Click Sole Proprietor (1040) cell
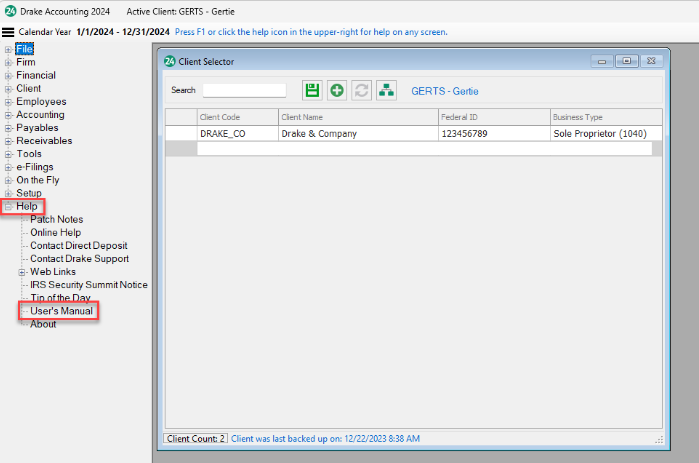Screen dimensions: 699x463 (606, 134)
